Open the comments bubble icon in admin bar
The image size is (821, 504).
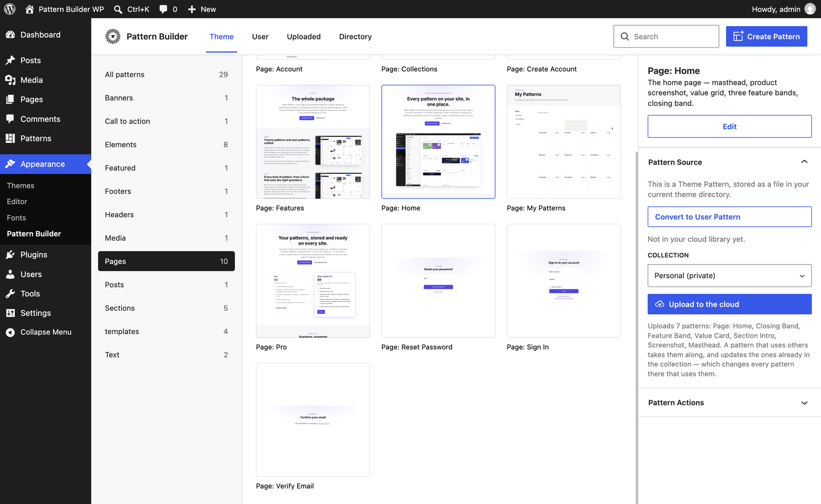[163, 9]
